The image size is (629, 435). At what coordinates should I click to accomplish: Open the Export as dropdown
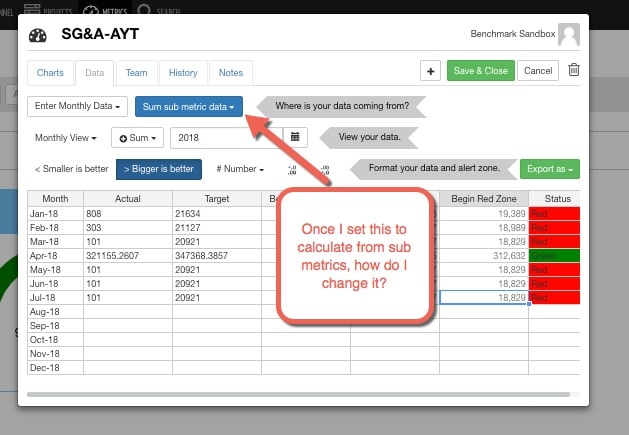point(549,169)
